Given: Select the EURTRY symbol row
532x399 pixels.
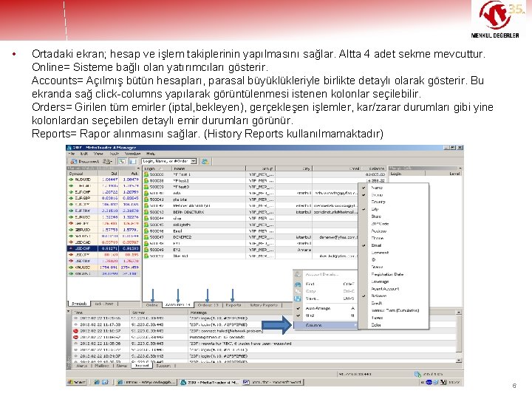Looking at the screenshot, I should click(x=103, y=211).
